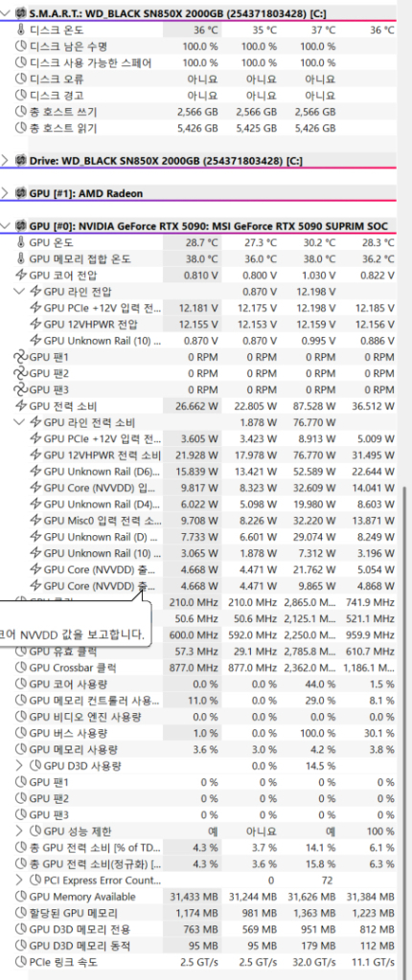412x980 pixels.
Task: Click the clock icon for 디스크 경고
Action: 20,96
